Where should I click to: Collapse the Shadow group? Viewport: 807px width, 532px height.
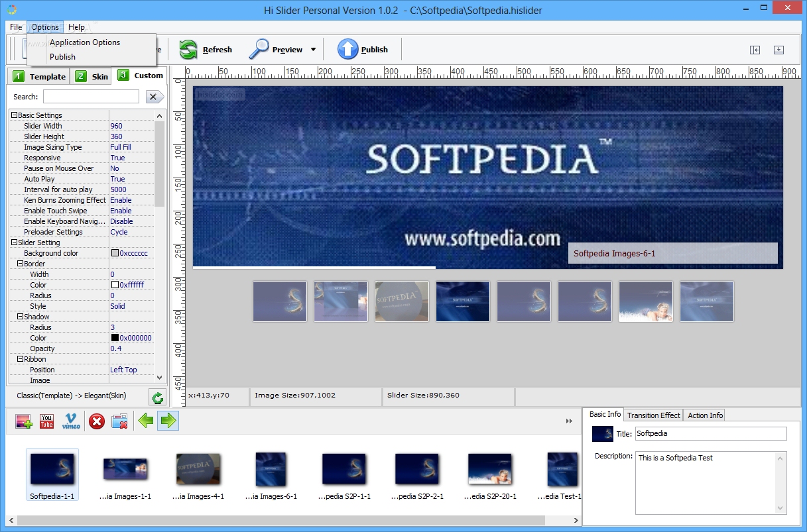pyautogui.click(x=20, y=317)
